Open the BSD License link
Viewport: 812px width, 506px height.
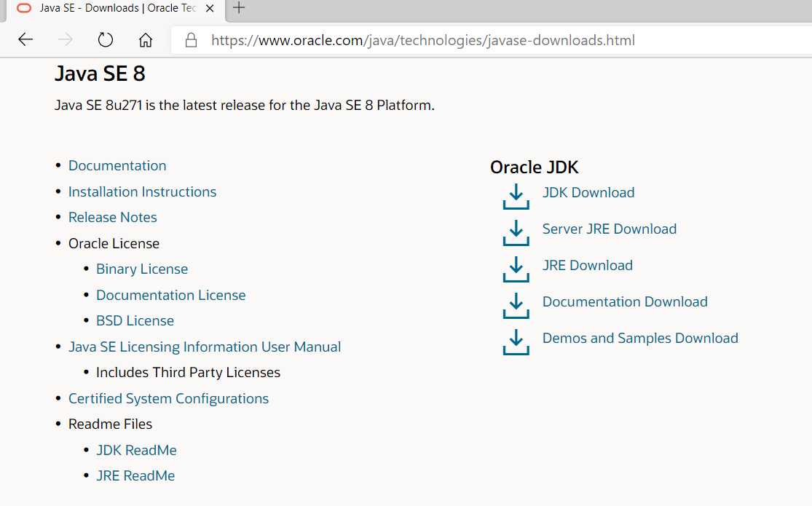(135, 321)
